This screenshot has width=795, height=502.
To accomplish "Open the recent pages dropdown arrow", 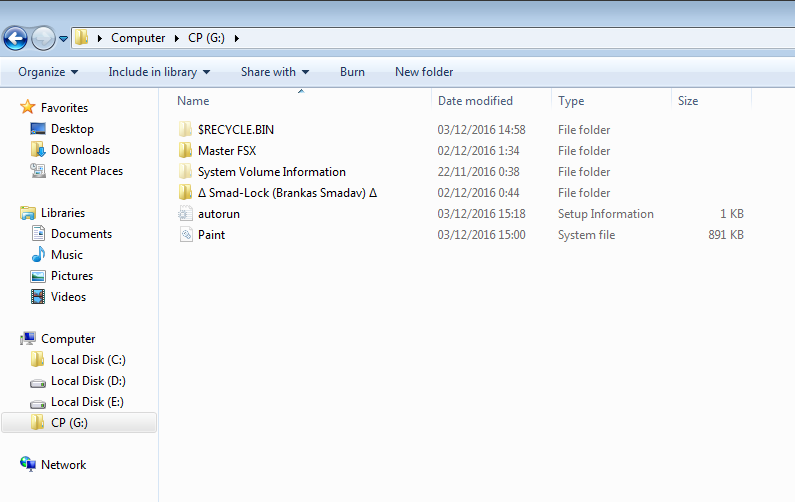I will click(64, 39).
